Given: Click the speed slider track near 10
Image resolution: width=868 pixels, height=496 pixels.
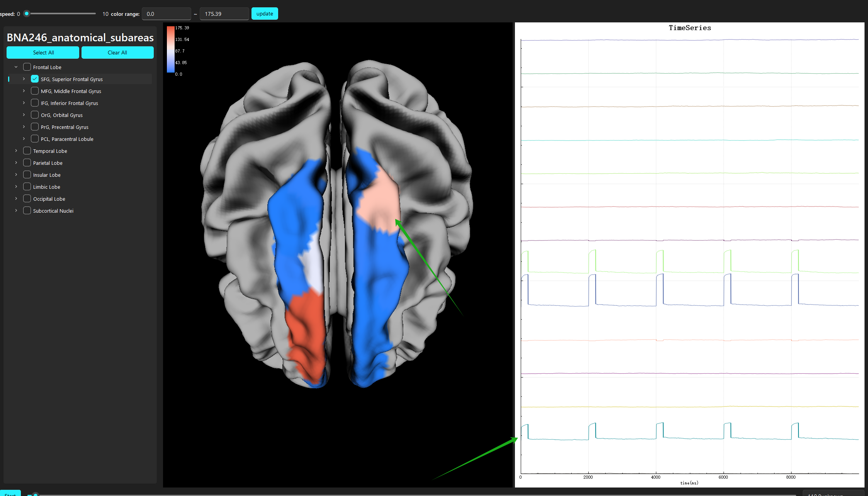Looking at the screenshot, I should (94, 14).
